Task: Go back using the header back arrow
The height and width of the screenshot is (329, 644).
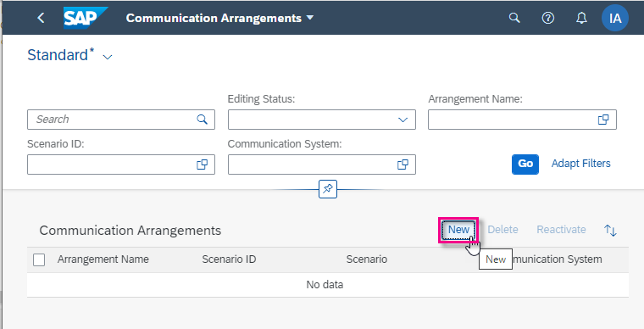Action: 41,18
